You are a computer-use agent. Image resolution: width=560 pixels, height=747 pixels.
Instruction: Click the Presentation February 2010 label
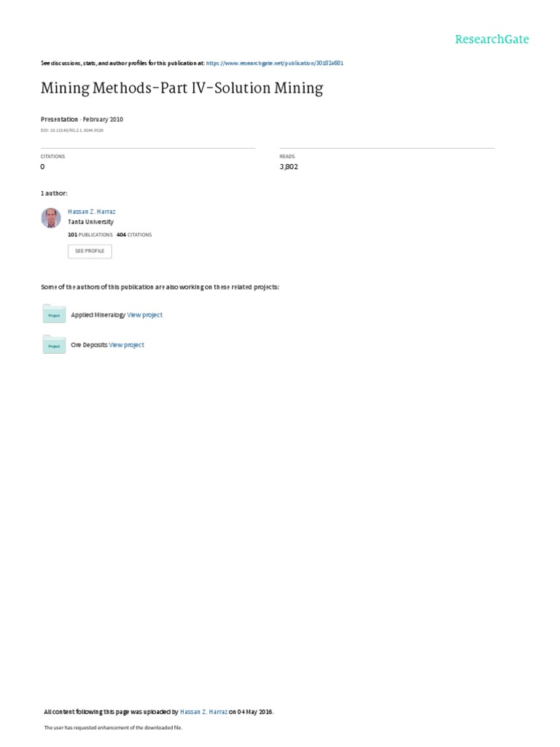tap(82, 120)
